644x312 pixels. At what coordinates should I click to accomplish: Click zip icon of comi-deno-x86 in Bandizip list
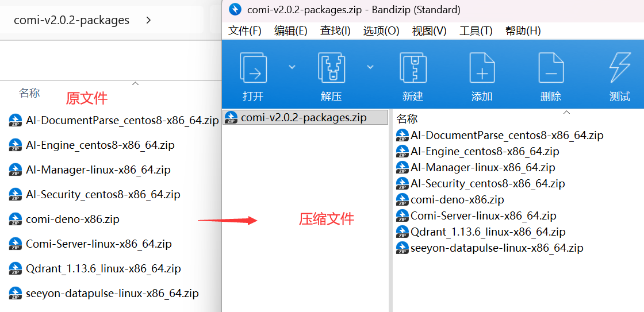tap(402, 200)
